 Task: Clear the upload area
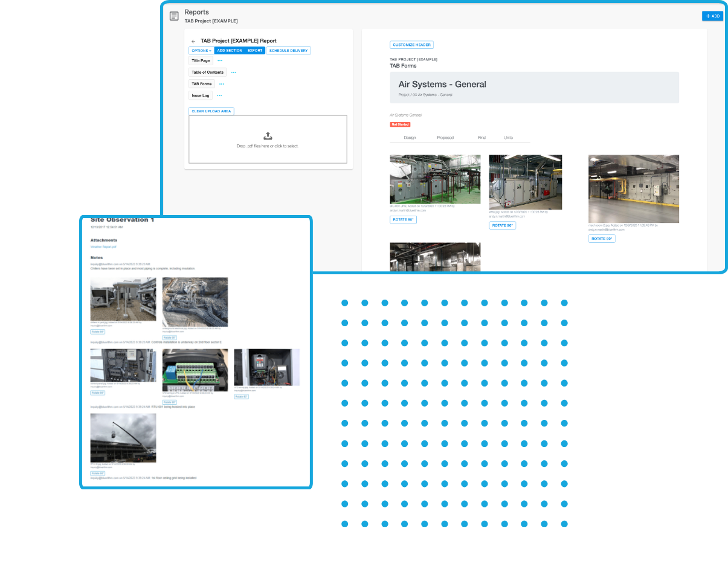(211, 111)
